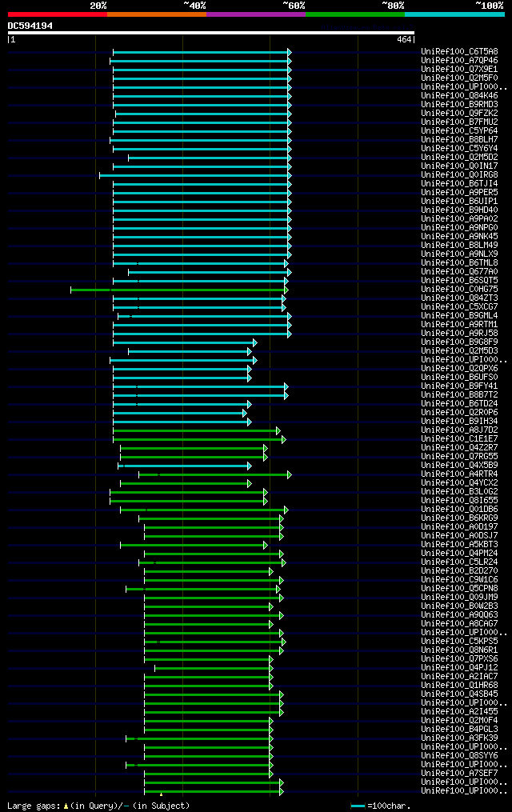Open hit UniRef100_C6T5A8

[460, 52]
